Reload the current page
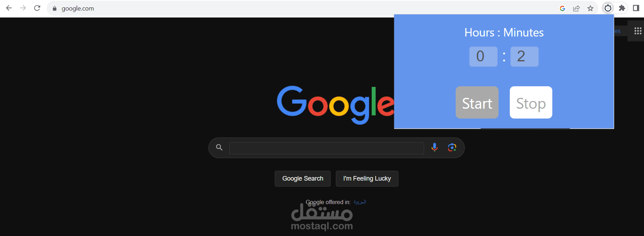Image resolution: width=644 pixels, height=236 pixels. click(x=37, y=8)
